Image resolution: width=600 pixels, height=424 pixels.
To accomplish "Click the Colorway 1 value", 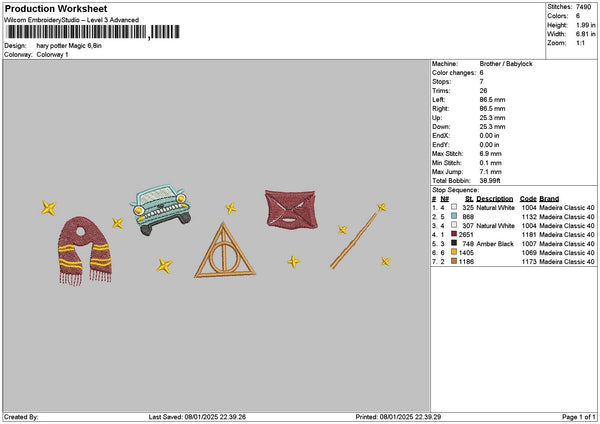I will (52, 55).
